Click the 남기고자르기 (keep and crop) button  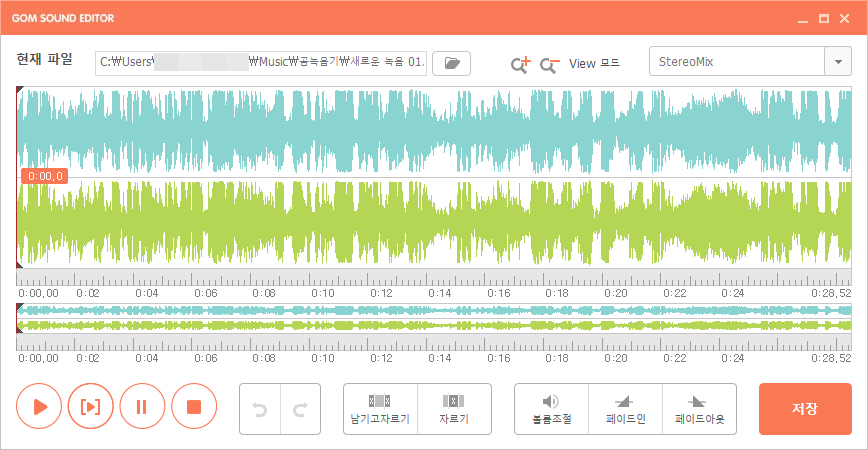tap(380, 409)
